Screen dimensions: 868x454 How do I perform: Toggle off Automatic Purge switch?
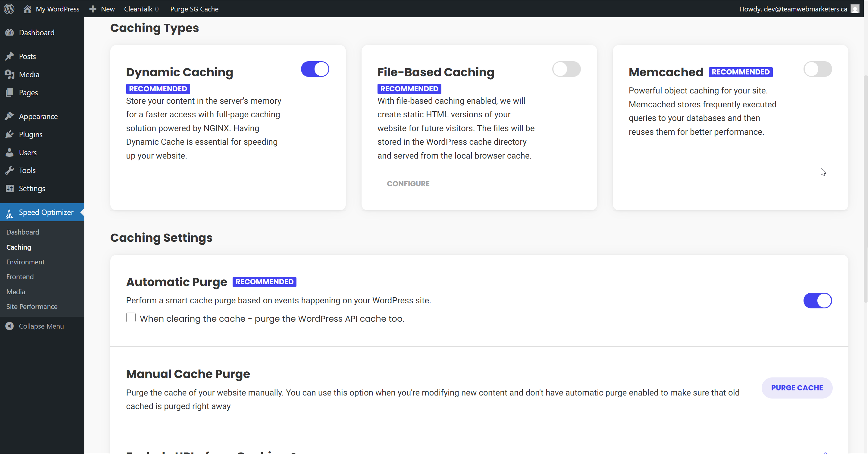817,301
